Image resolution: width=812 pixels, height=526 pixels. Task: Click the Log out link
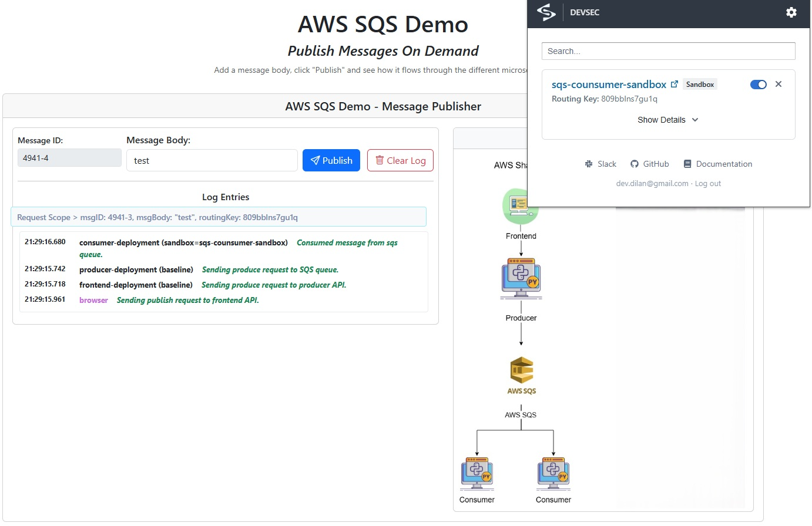[708, 184]
